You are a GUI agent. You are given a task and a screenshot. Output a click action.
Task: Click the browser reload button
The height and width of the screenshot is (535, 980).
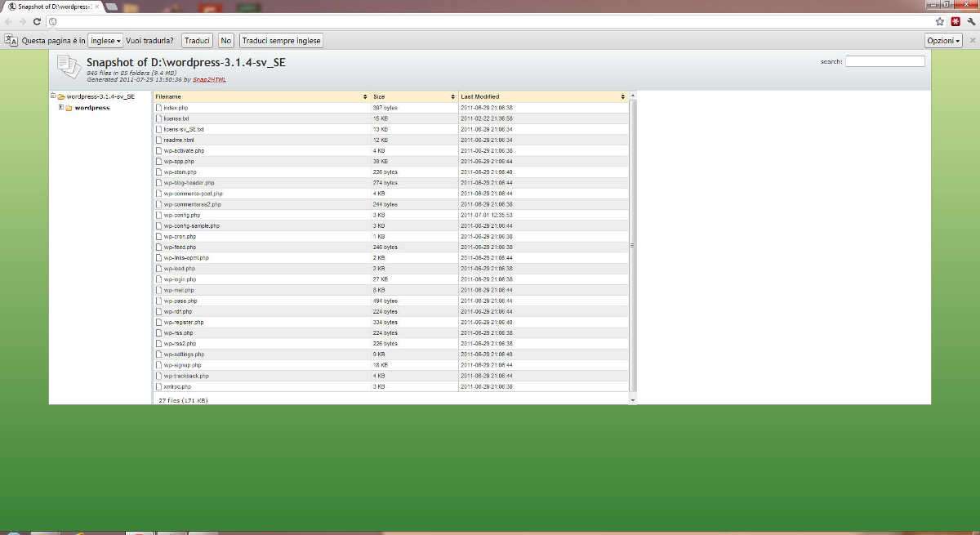click(38, 21)
